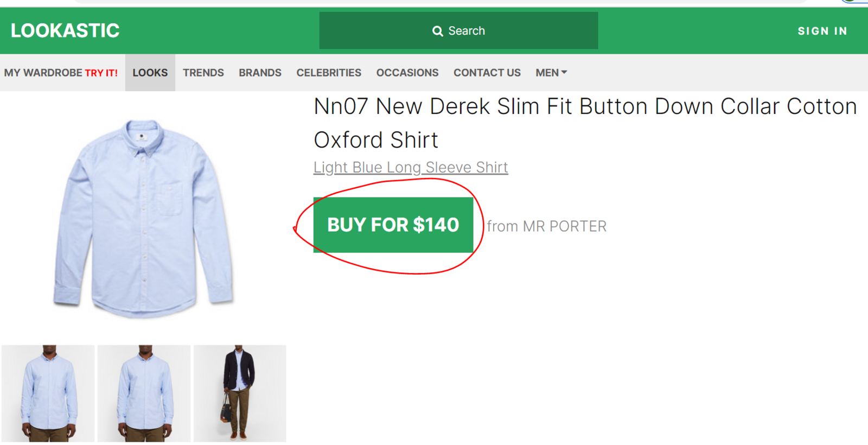The image size is (868, 445).
Task: Select the Occasions menu item
Action: pos(407,73)
